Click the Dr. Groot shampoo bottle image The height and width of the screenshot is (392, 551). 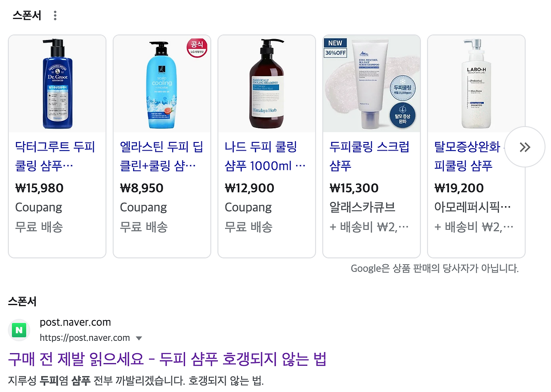[x=57, y=83]
